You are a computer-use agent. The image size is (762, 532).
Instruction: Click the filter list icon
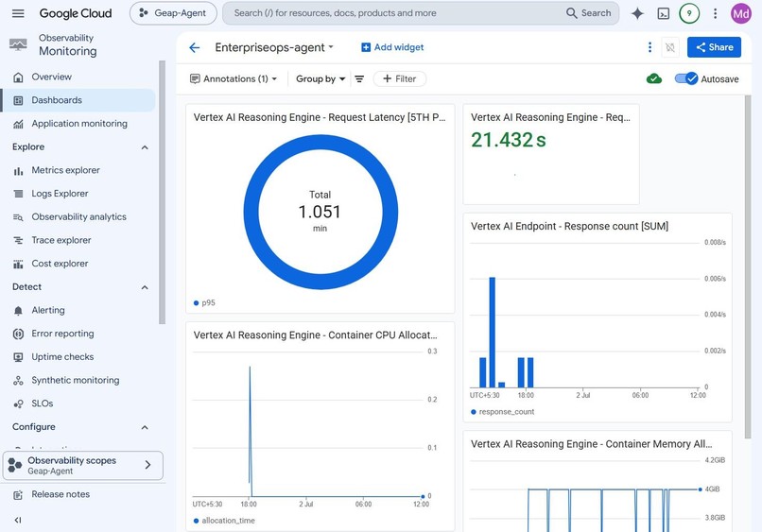(x=359, y=78)
